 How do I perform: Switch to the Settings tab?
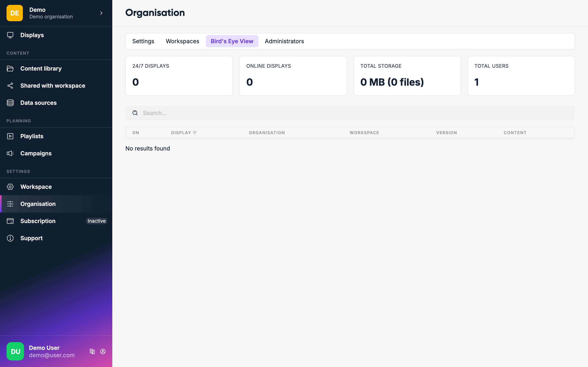143,41
